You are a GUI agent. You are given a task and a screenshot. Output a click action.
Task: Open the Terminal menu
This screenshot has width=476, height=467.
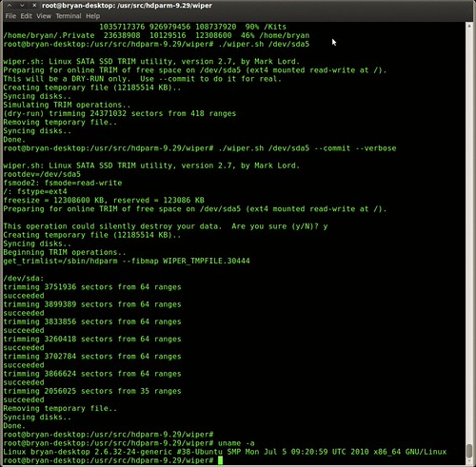[x=69, y=16]
